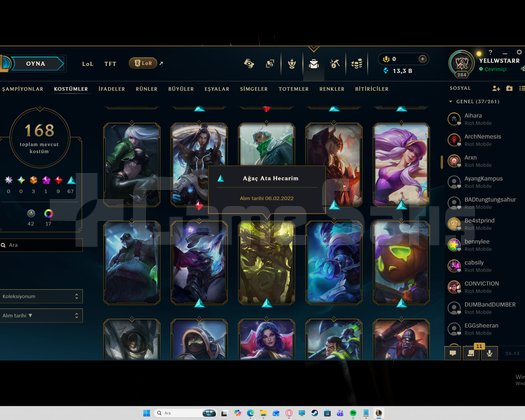Screen dimensions: 525x420
Task: Open the Store coin stack icon
Action: click(357, 63)
